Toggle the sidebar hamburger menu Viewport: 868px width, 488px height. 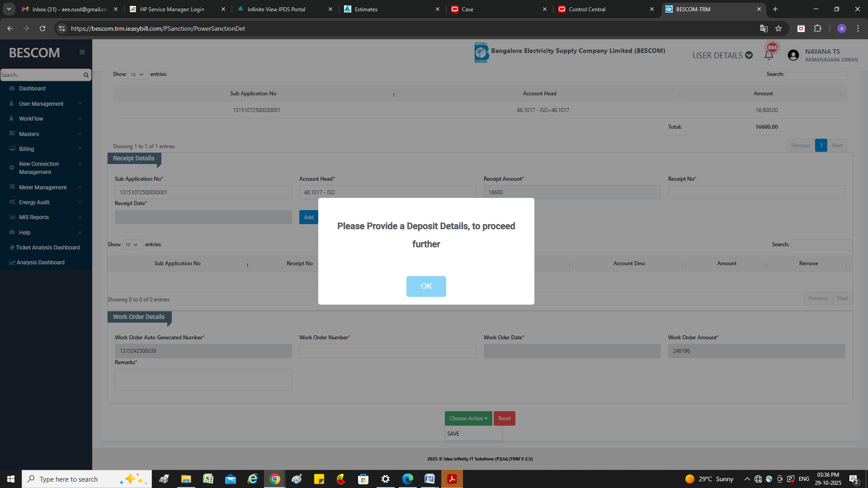82,52
